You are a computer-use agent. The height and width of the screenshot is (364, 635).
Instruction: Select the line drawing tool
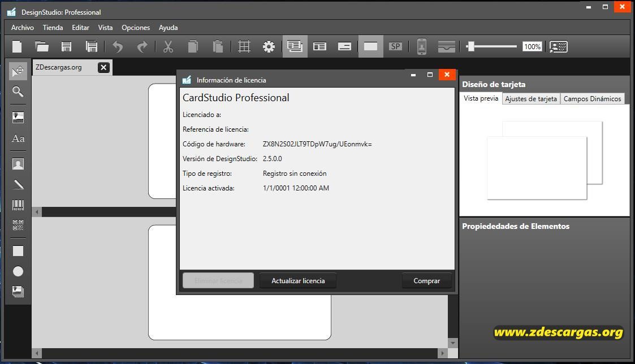point(18,185)
